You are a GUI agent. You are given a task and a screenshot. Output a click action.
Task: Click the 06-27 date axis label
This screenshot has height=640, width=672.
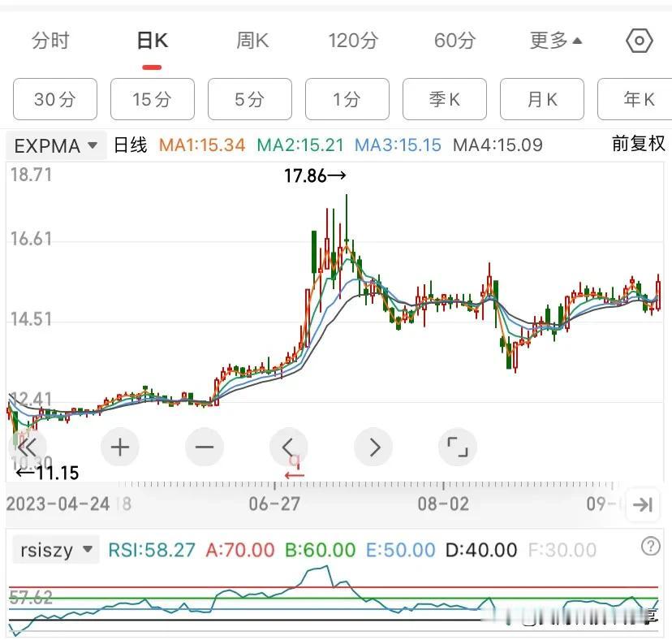coord(274,504)
